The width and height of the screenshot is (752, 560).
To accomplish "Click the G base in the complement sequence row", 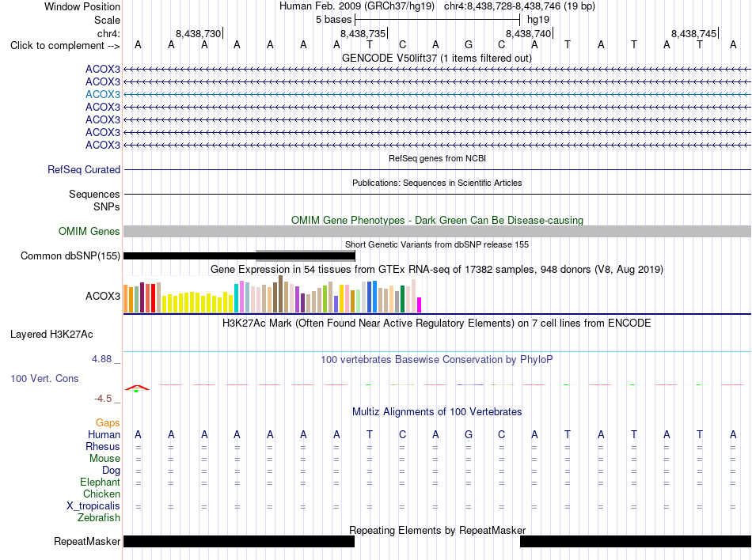I will tap(469, 44).
